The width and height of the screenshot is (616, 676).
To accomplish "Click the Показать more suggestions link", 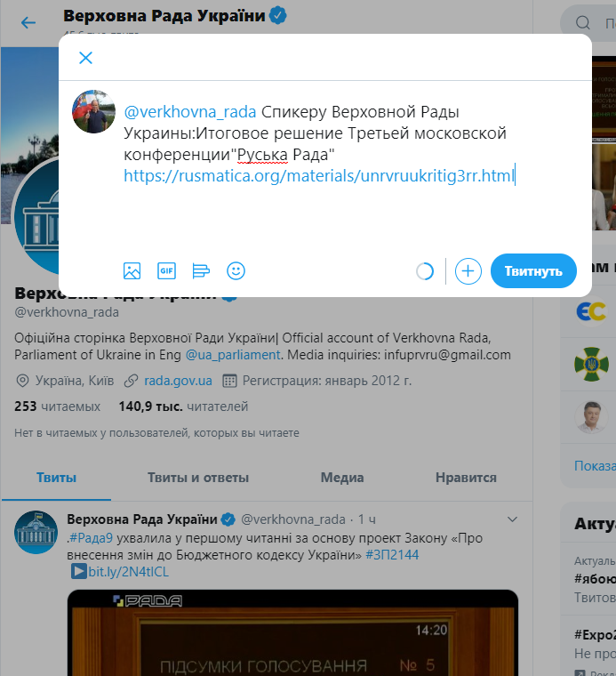I will (x=595, y=465).
